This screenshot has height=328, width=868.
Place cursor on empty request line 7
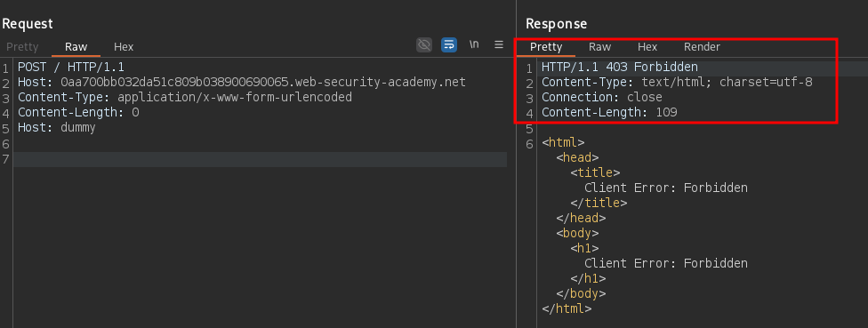[x=261, y=159]
